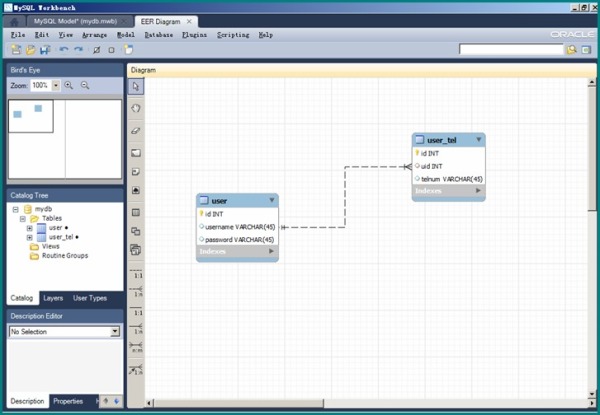
Task: Switch to MySQL Model (mydb.mwb) tab
Action: 75,21
